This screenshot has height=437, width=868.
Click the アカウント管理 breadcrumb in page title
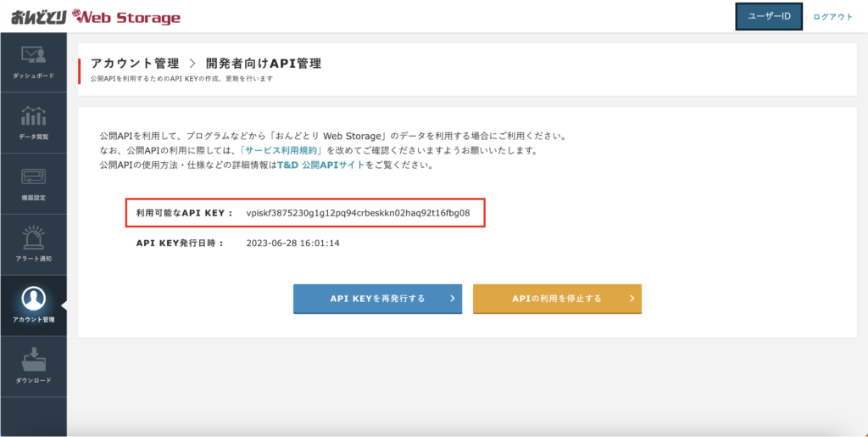tap(135, 64)
